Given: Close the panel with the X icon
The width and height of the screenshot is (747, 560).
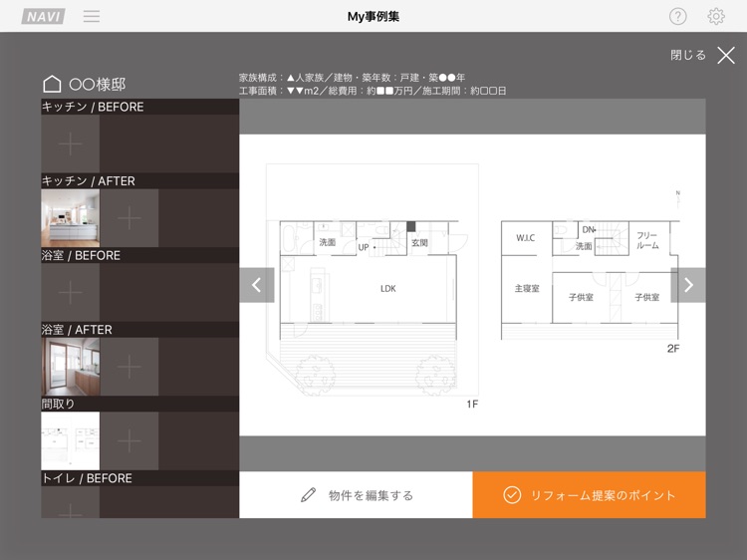Looking at the screenshot, I should click(x=726, y=55).
